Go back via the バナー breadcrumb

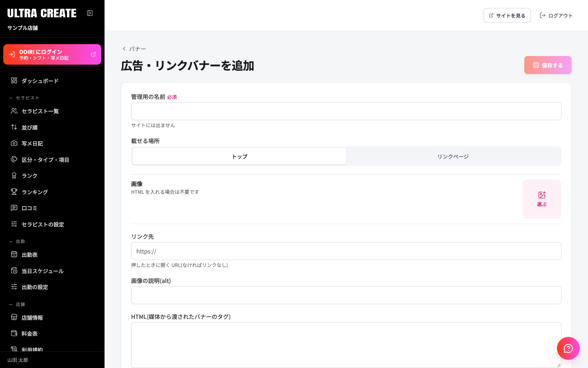[x=134, y=49]
